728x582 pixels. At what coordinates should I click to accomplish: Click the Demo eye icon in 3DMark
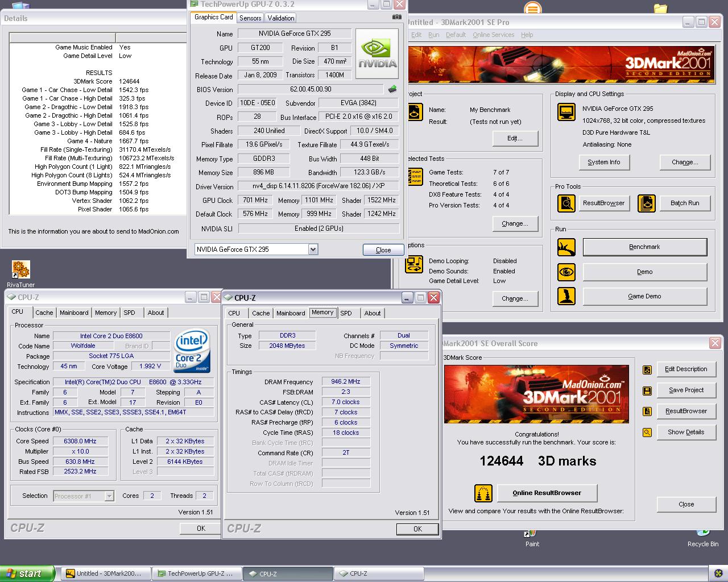click(x=566, y=272)
